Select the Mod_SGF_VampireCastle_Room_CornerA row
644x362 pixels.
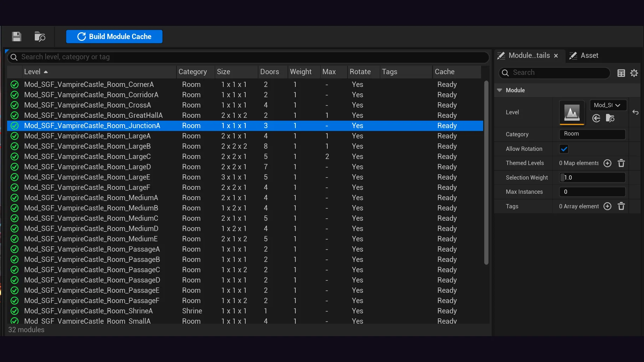click(x=245, y=84)
